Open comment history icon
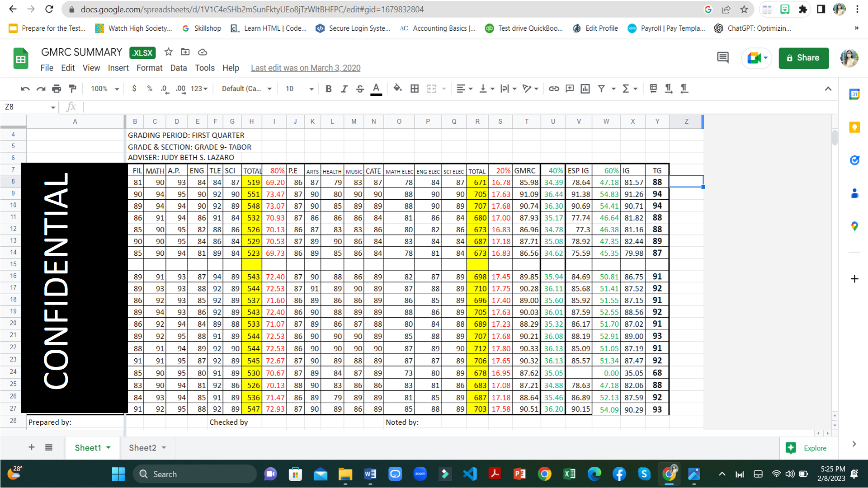The image size is (868, 488). coord(723,58)
